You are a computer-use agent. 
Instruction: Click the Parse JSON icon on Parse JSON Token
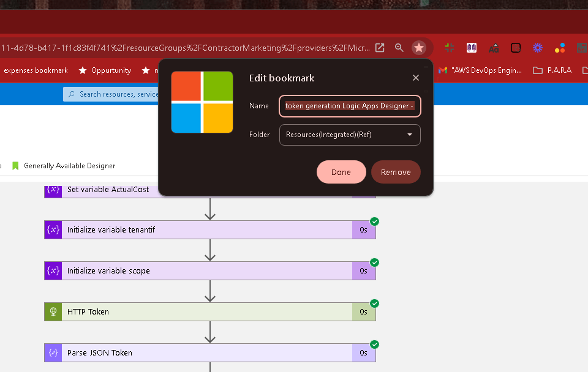[x=53, y=352]
